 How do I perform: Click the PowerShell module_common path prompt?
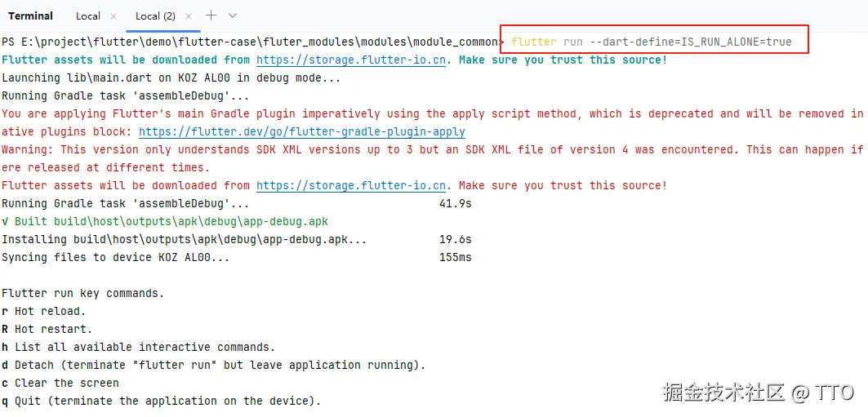pos(252,42)
